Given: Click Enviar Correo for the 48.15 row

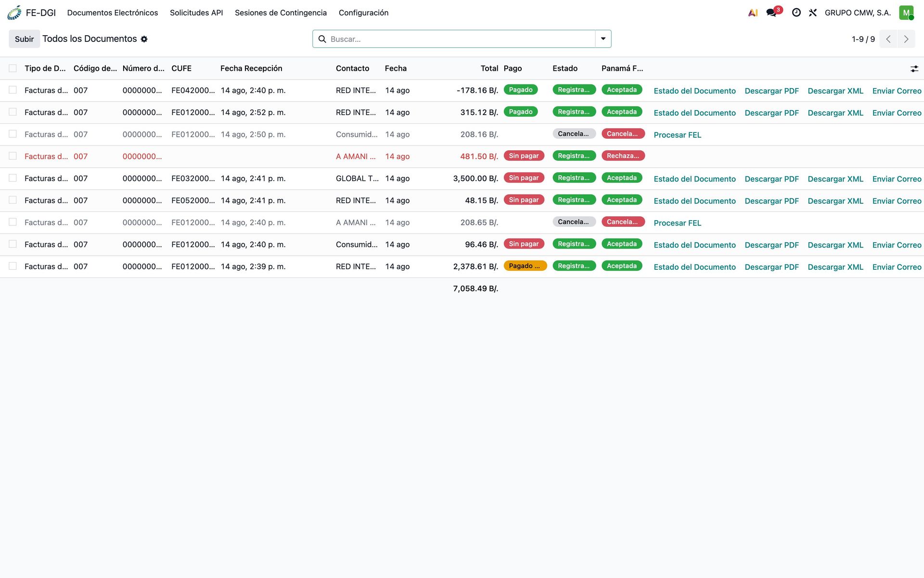Looking at the screenshot, I should (x=897, y=201).
